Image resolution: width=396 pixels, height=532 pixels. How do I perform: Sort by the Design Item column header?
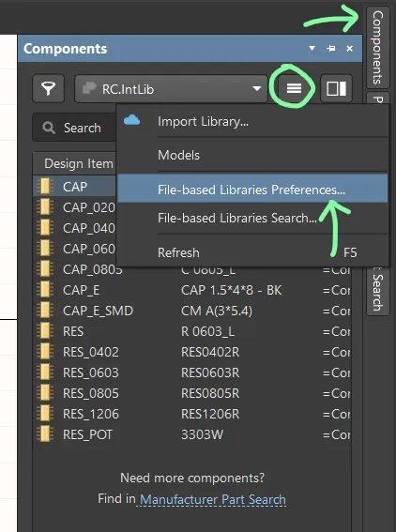pyautogui.click(x=79, y=163)
